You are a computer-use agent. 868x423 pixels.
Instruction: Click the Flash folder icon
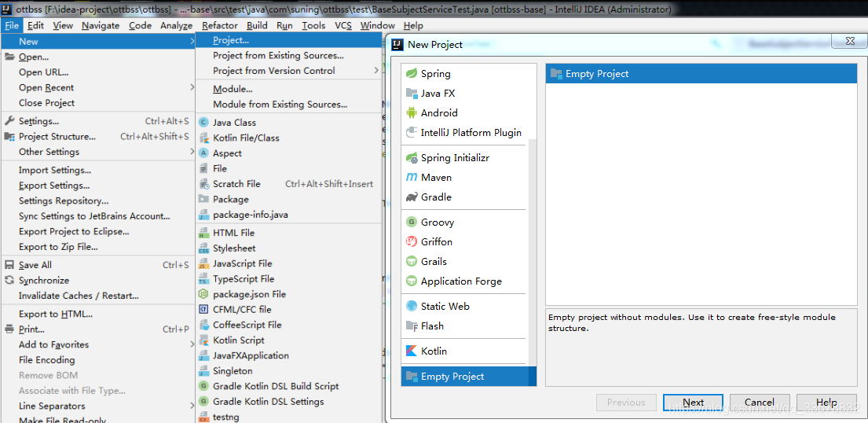tap(412, 326)
